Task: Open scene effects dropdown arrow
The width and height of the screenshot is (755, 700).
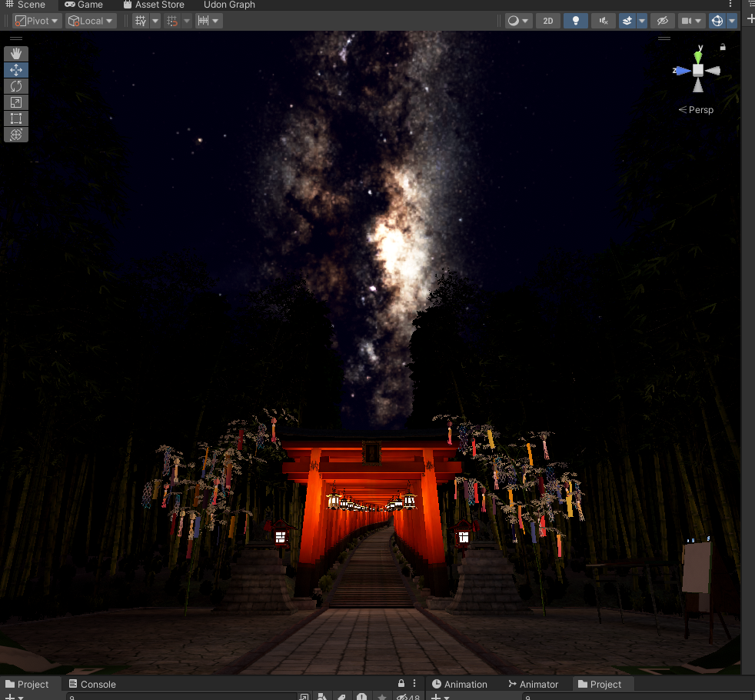Action: [642, 21]
